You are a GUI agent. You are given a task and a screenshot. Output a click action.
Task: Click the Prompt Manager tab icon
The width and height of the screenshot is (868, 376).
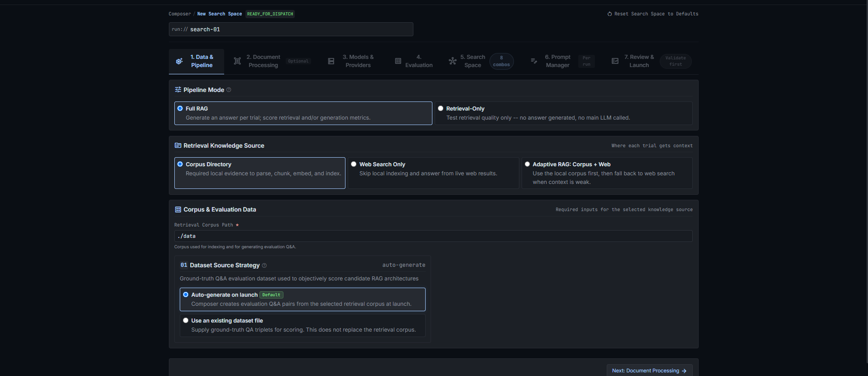click(534, 61)
